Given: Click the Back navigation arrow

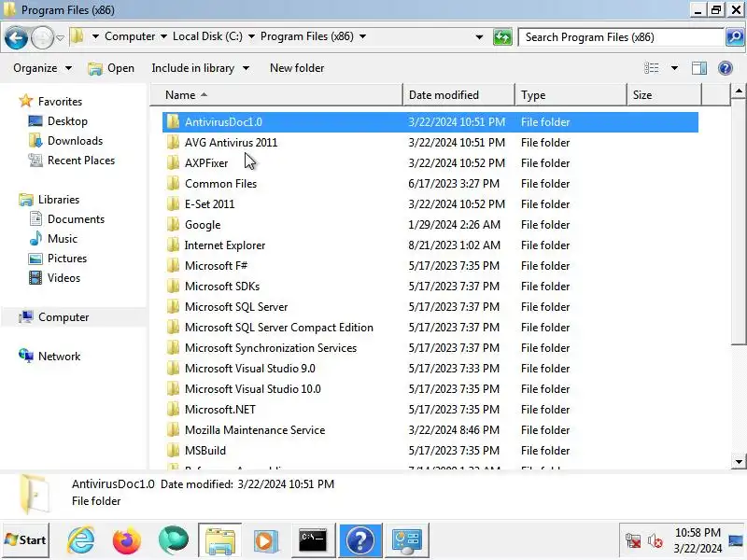Looking at the screenshot, I should 16,37.
